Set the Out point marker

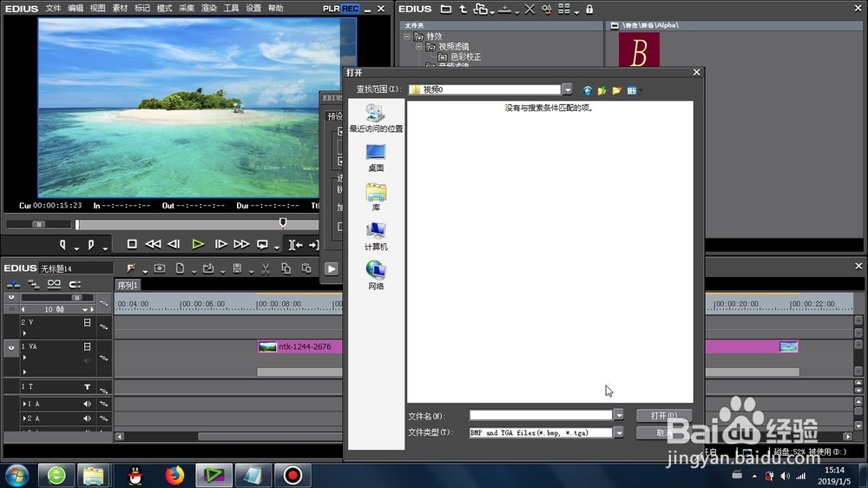pyautogui.click(x=91, y=244)
